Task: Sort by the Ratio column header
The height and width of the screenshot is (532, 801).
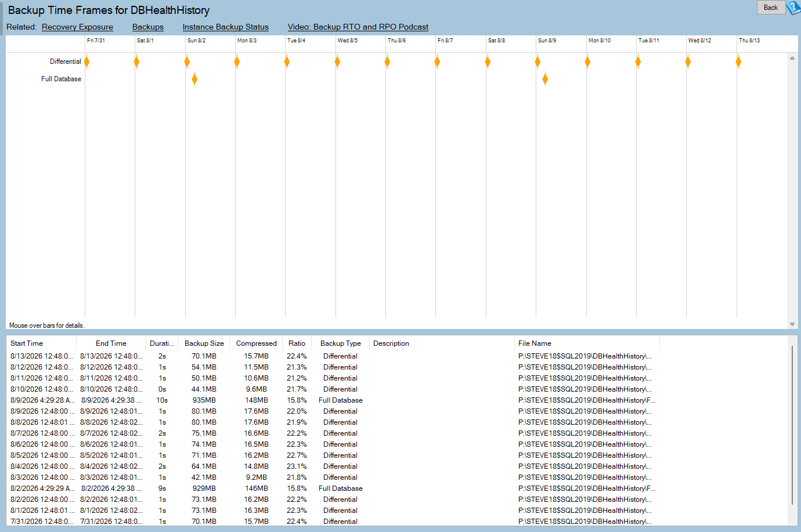Action: click(x=297, y=343)
